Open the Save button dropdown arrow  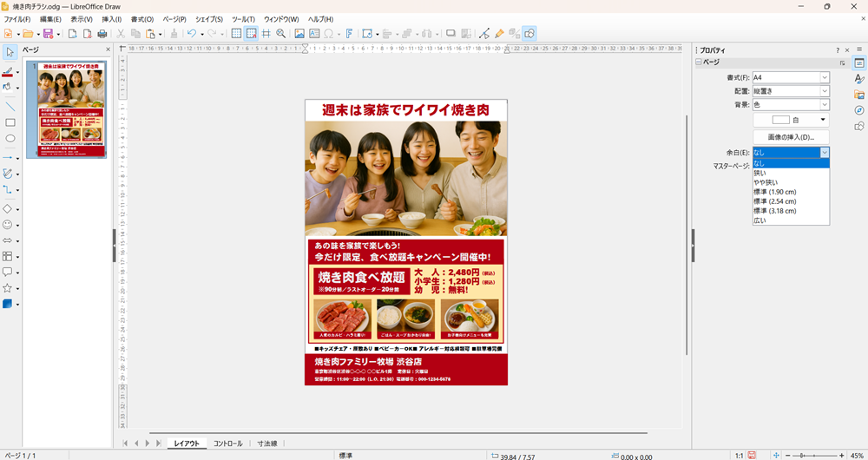57,35
